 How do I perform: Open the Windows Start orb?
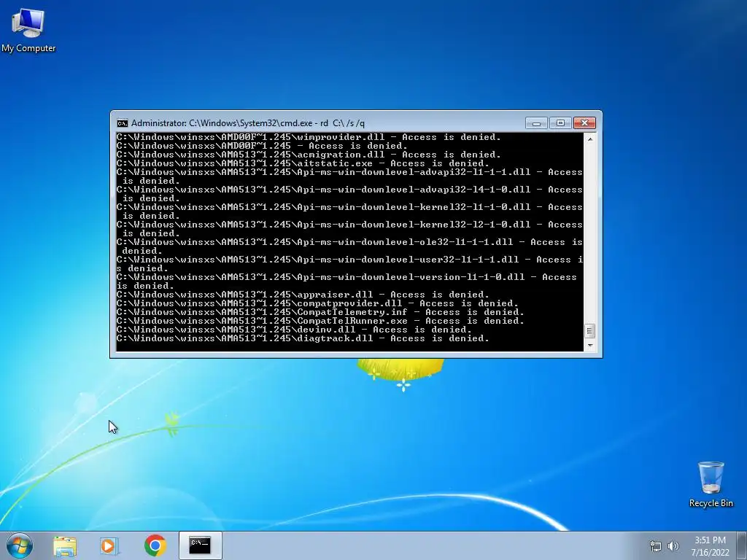coord(20,545)
